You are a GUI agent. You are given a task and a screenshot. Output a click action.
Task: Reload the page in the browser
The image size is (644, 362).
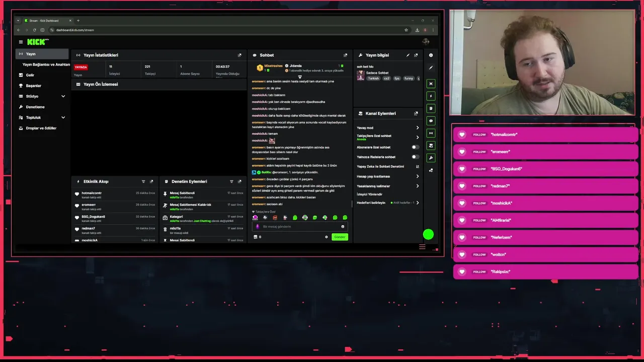click(x=34, y=30)
